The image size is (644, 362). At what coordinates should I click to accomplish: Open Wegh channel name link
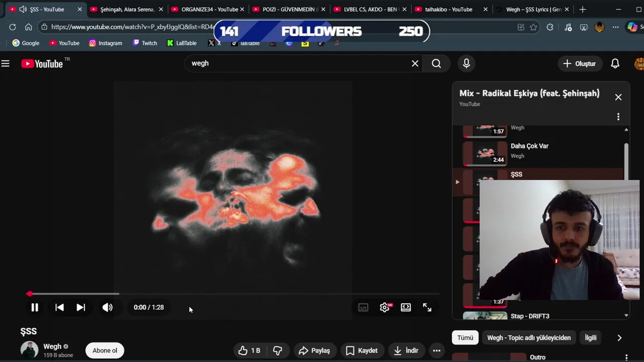tap(52, 346)
